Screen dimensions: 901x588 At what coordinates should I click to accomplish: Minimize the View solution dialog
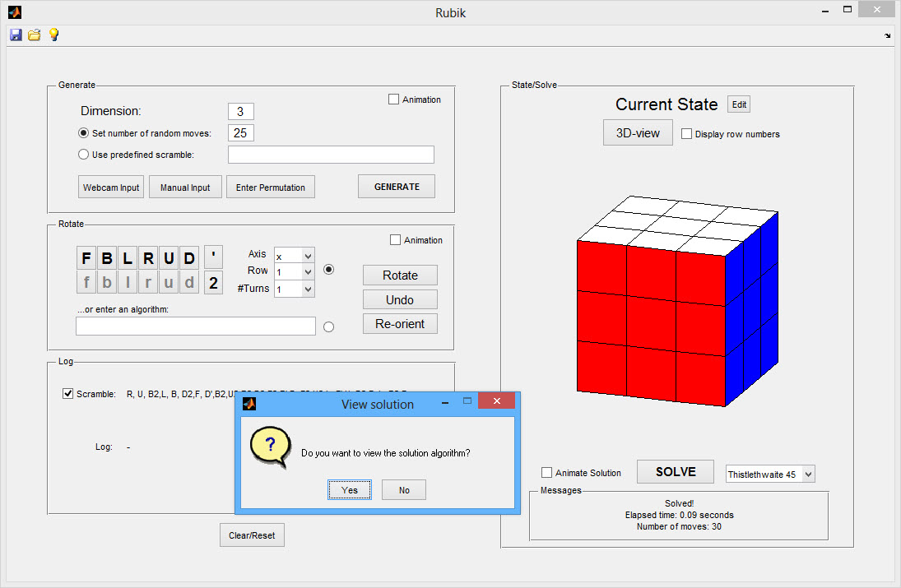click(x=445, y=402)
